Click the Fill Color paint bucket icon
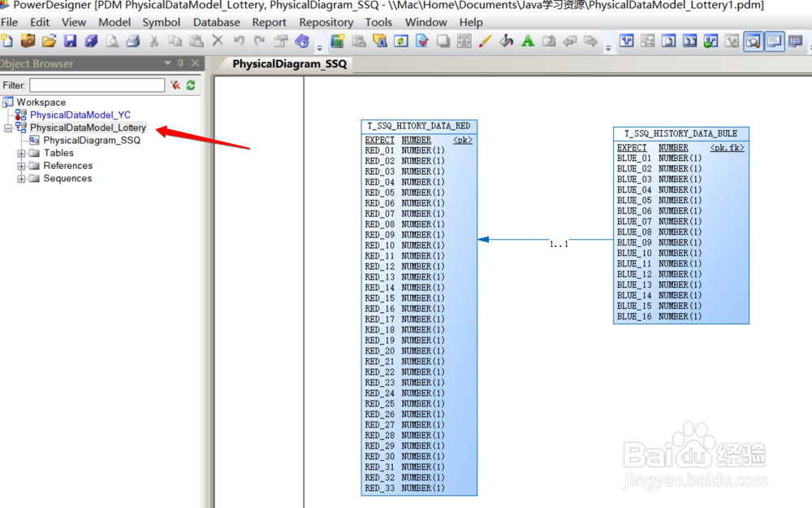 507,41
